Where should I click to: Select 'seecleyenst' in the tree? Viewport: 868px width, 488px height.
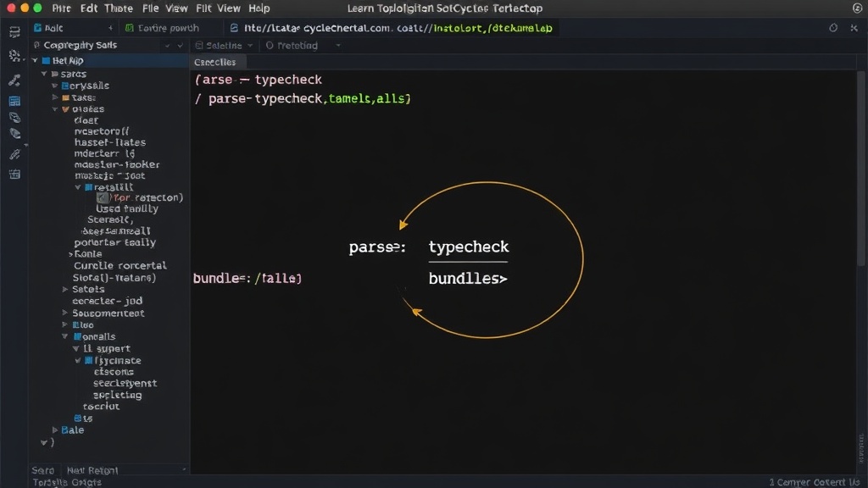coord(125,383)
